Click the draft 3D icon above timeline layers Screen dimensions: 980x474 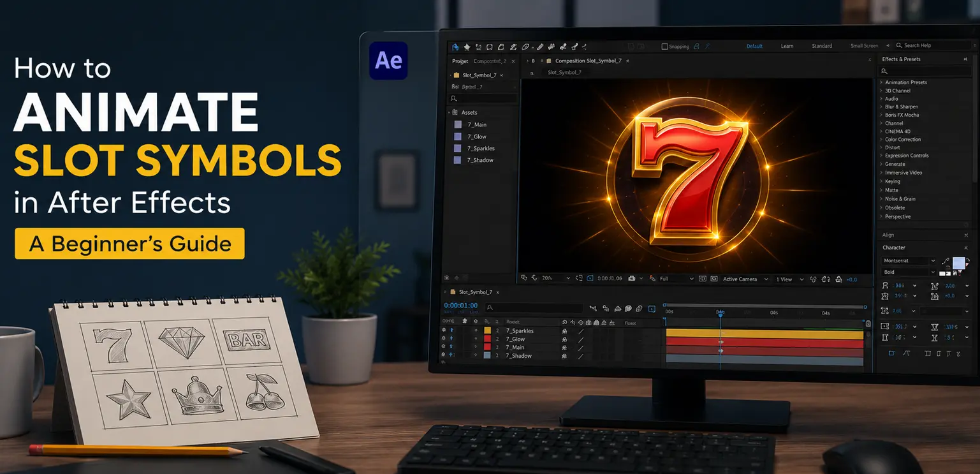[x=606, y=308]
